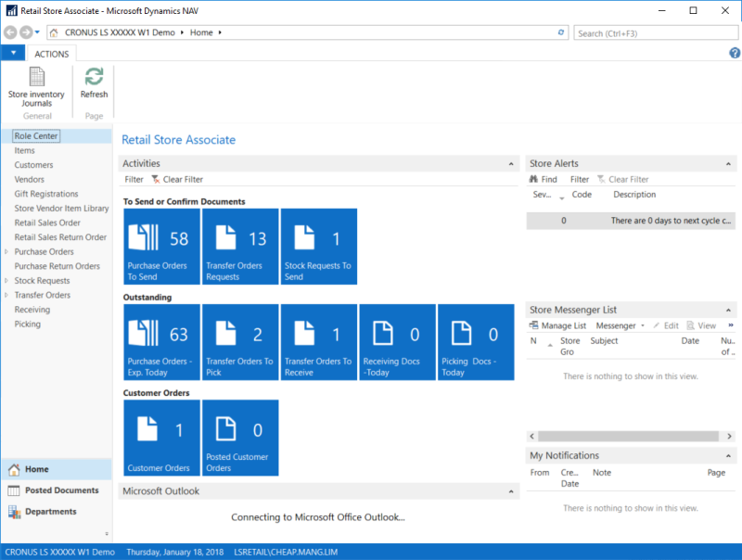Switch to the ACTIONS ribbon tab

tap(52, 54)
